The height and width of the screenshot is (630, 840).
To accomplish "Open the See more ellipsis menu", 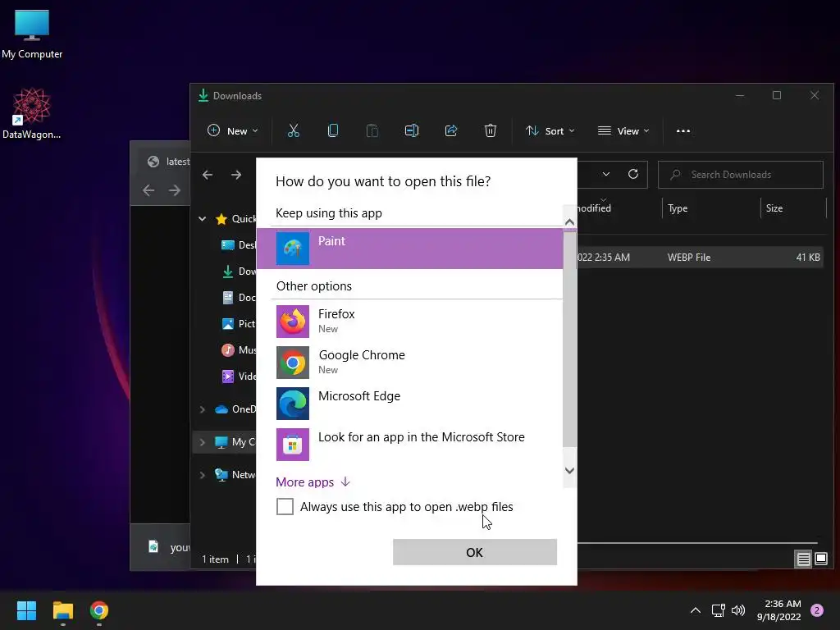I will [x=683, y=130].
